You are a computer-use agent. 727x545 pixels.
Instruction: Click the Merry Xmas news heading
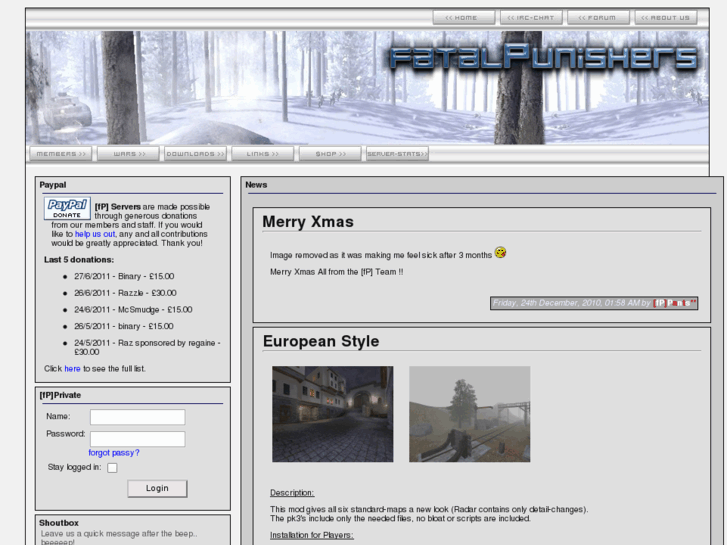coord(308,222)
